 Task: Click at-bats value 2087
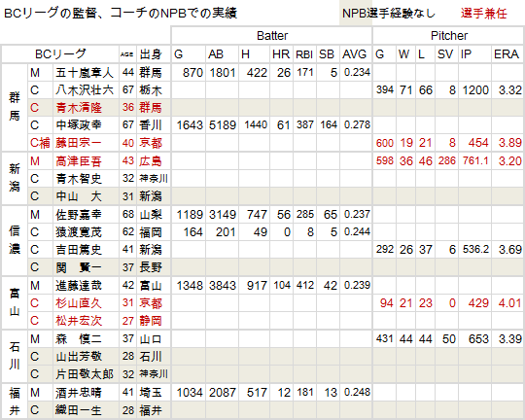[x=223, y=392]
